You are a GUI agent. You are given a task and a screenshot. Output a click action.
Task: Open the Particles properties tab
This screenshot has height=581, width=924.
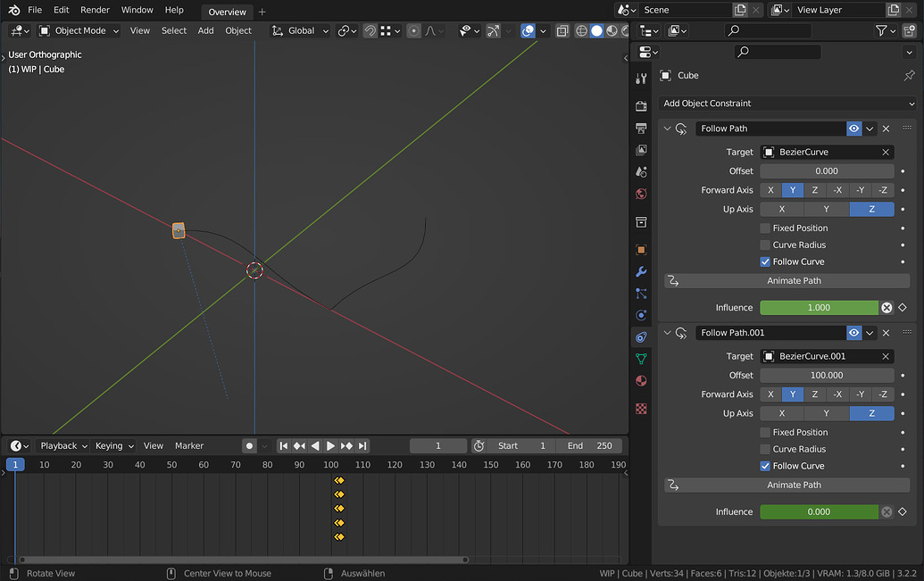pyautogui.click(x=641, y=294)
